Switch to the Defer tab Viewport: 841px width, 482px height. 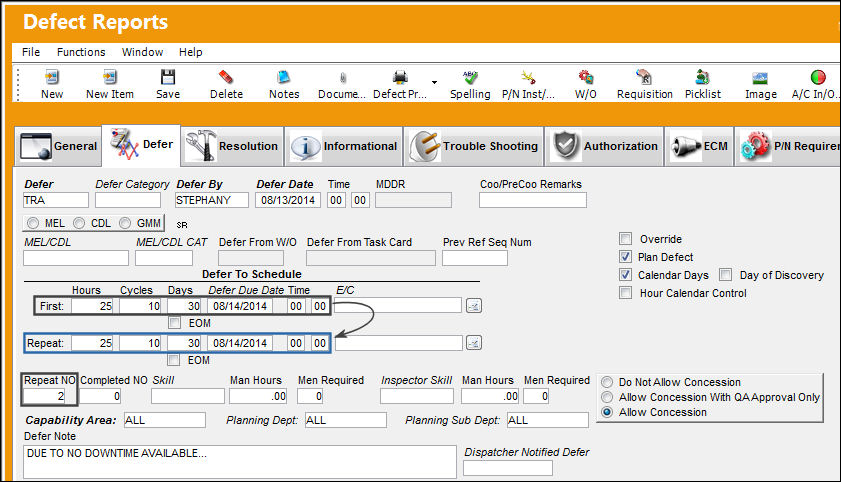click(141, 145)
